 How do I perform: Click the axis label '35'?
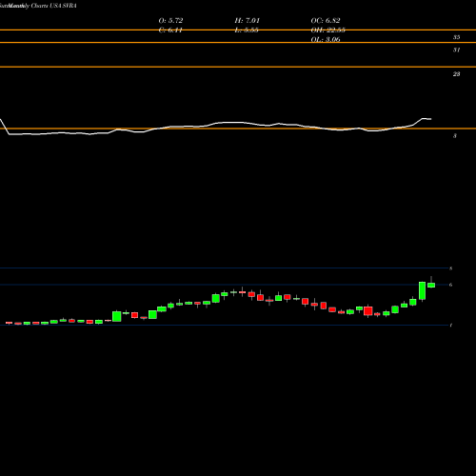(456, 37)
